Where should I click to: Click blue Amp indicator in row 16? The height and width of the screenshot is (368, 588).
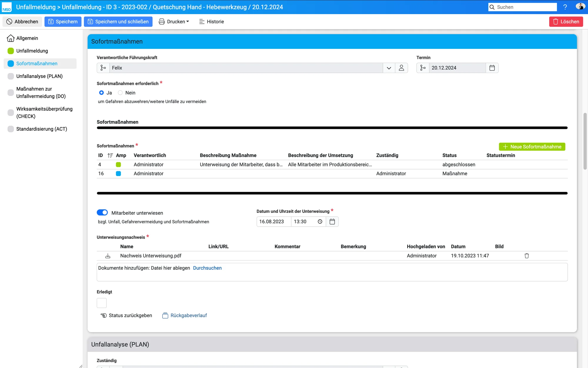pyautogui.click(x=118, y=174)
